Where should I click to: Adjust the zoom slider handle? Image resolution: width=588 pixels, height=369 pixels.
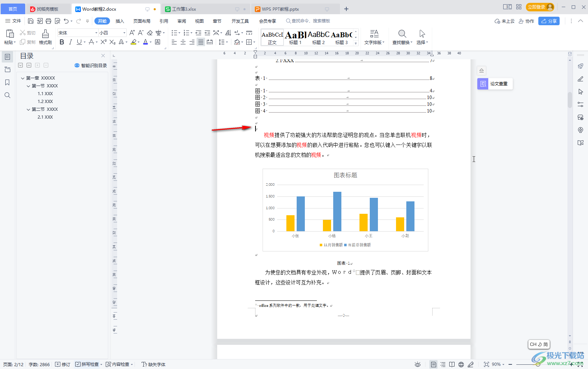coord(538,364)
